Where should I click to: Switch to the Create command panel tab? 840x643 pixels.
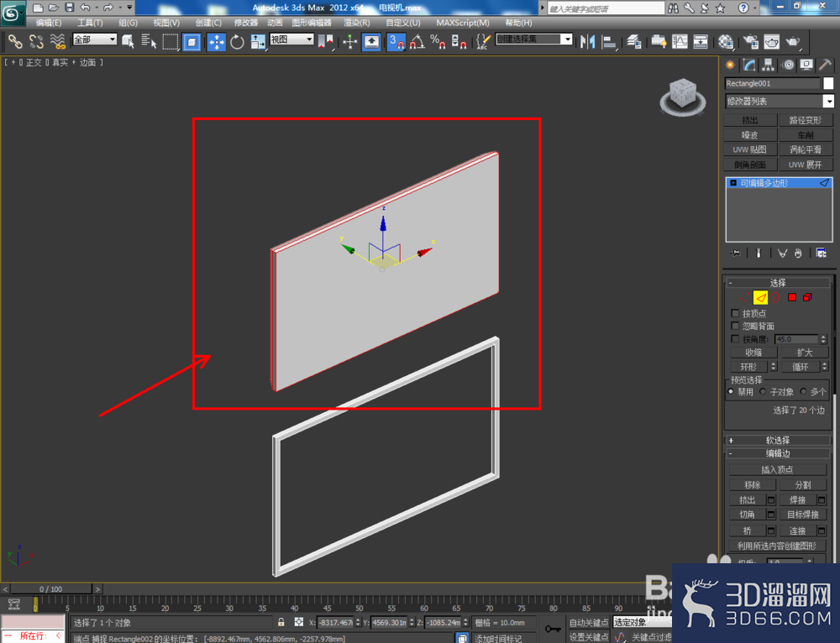[730, 65]
